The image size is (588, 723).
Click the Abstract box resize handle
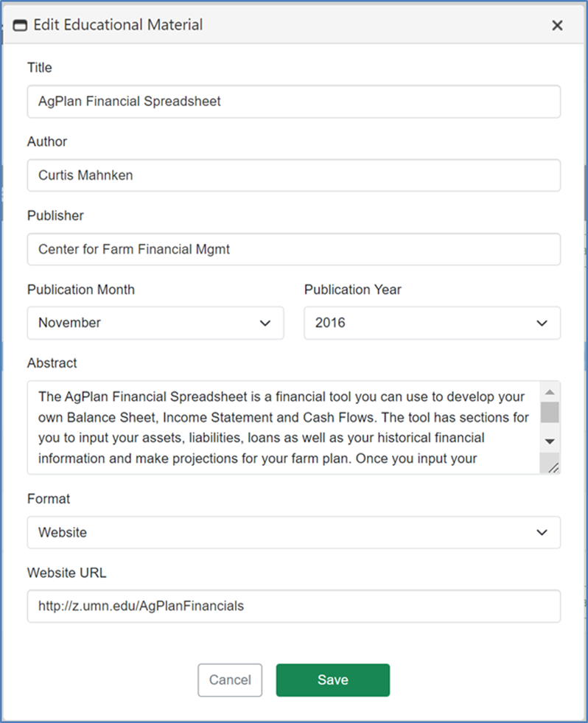(553, 466)
